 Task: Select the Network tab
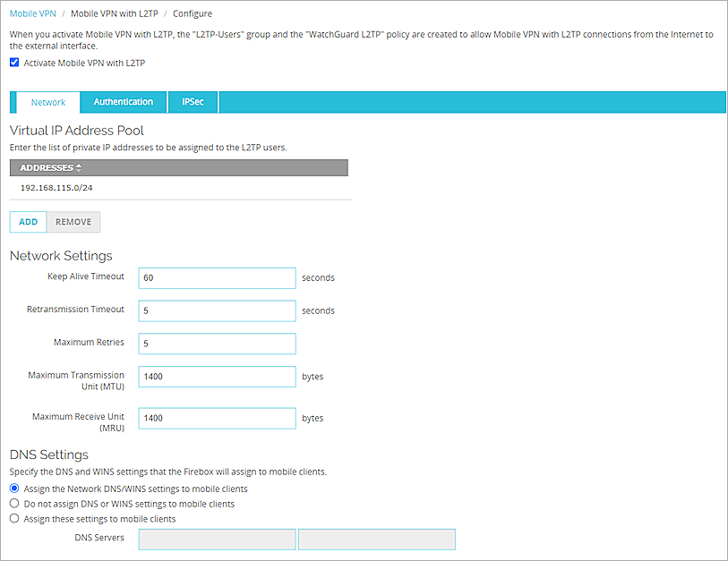(x=48, y=101)
